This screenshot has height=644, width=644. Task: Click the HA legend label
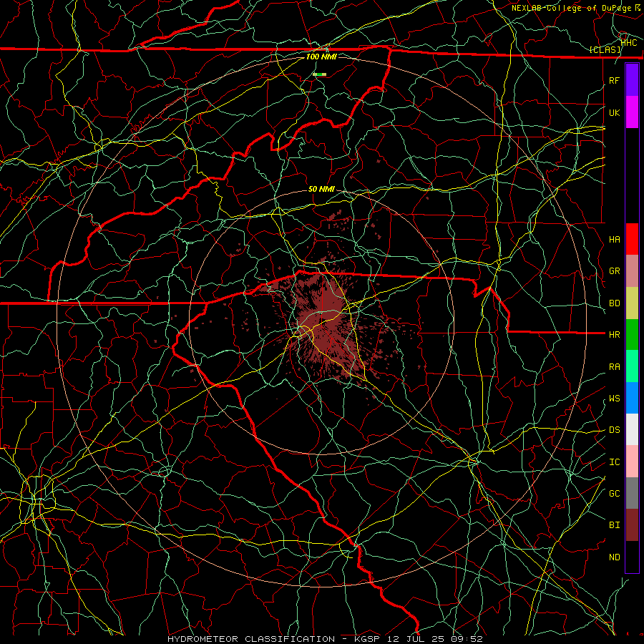[x=615, y=240]
